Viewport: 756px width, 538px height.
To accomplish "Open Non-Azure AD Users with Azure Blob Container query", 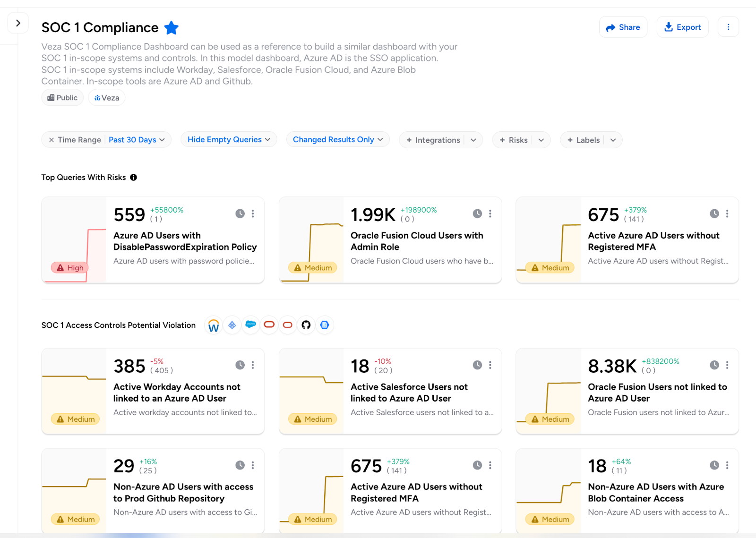I will 656,493.
